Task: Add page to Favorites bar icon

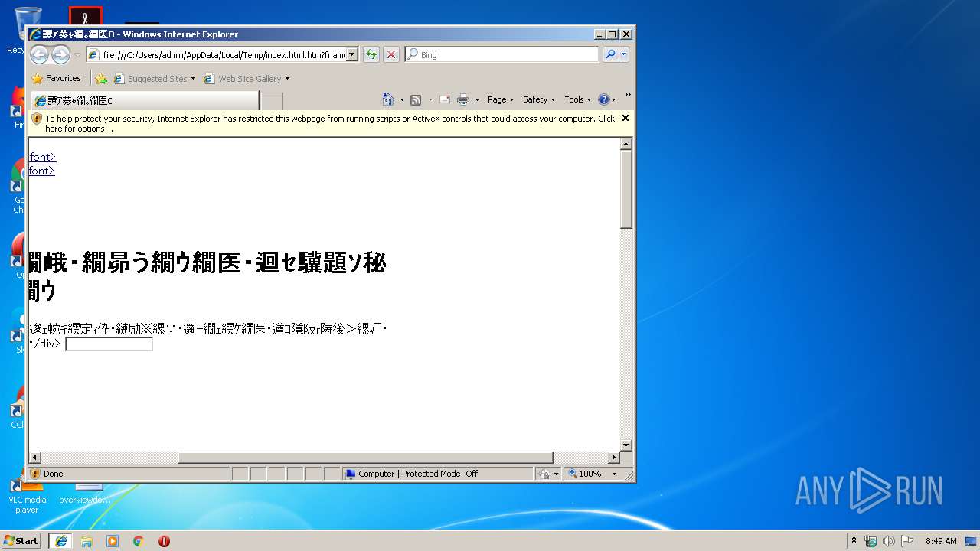Action: (x=101, y=78)
